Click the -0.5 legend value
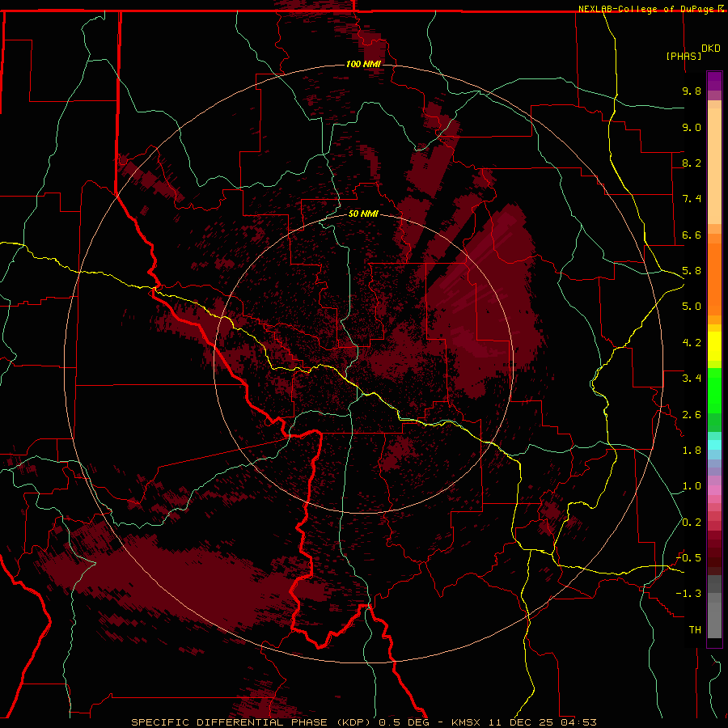728x728 pixels. (688, 558)
